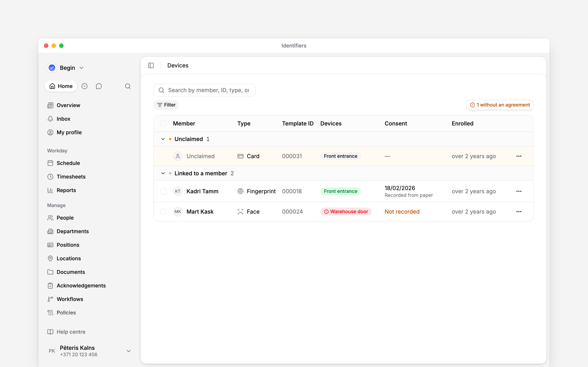
Task: Toggle the sidebar panel icon
Action: [x=151, y=66]
